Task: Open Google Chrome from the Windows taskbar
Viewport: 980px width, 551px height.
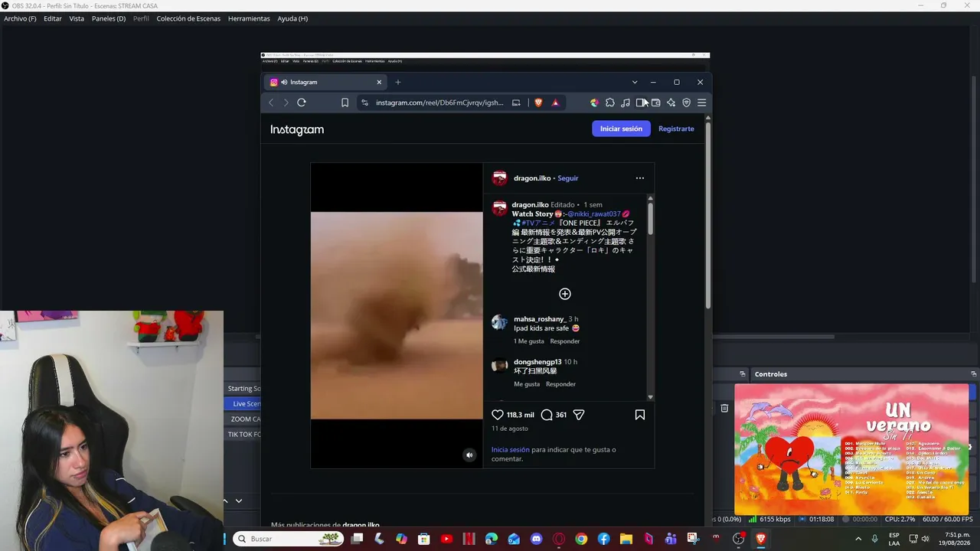Action: (x=581, y=539)
